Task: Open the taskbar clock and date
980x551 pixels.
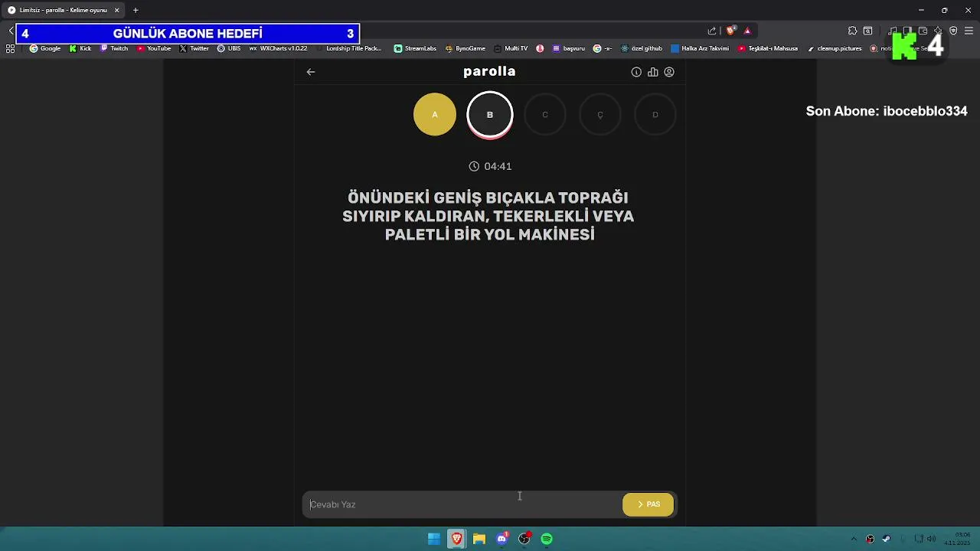Action: [957, 539]
